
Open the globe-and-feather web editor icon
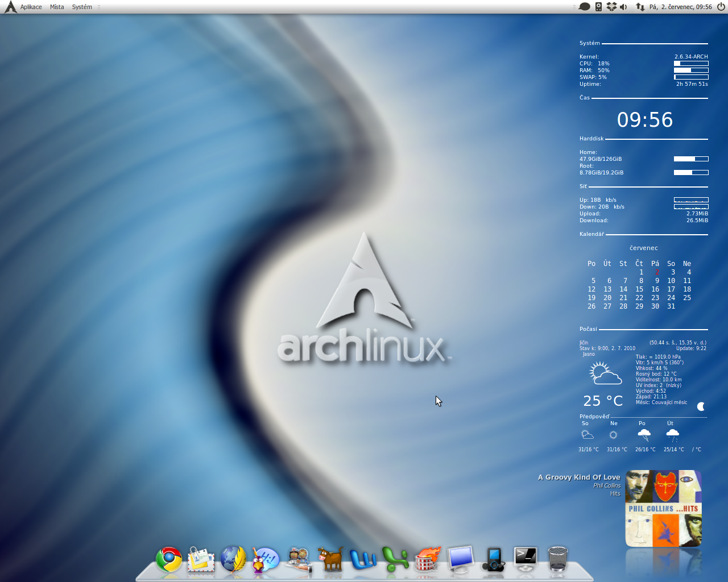(233, 559)
